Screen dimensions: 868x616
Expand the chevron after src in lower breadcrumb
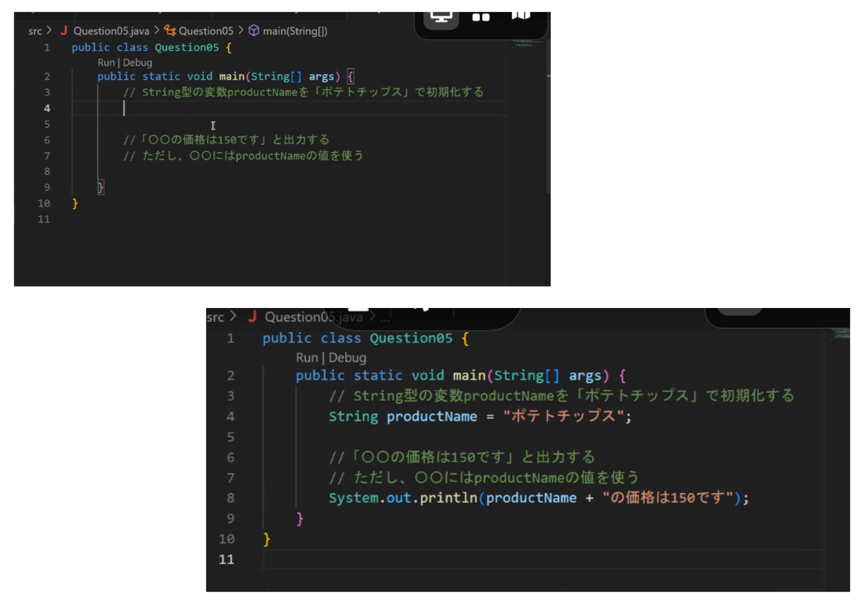tap(233, 316)
